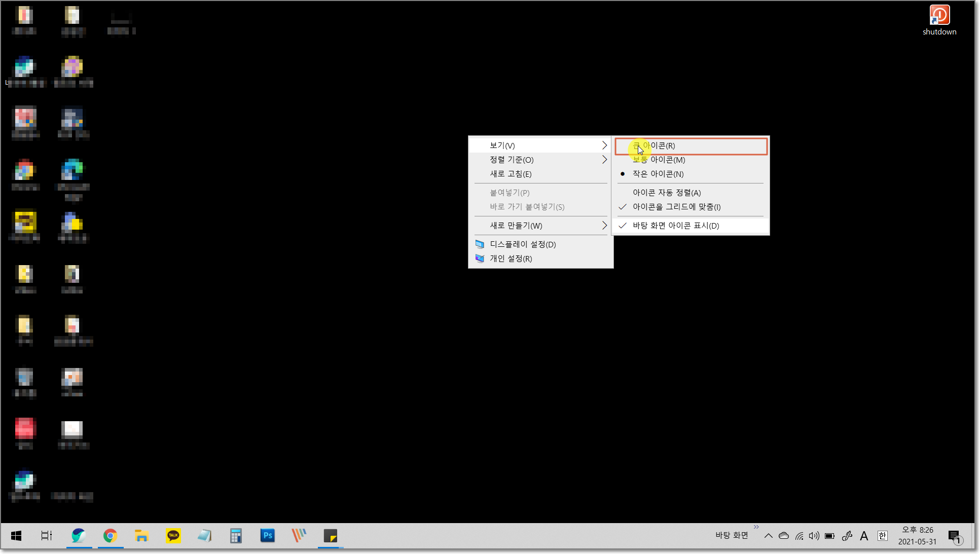This screenshot has height=554, width=980.
Task: Enable 아이콘 자동 정렬(A) option
Action: [667, 193]
